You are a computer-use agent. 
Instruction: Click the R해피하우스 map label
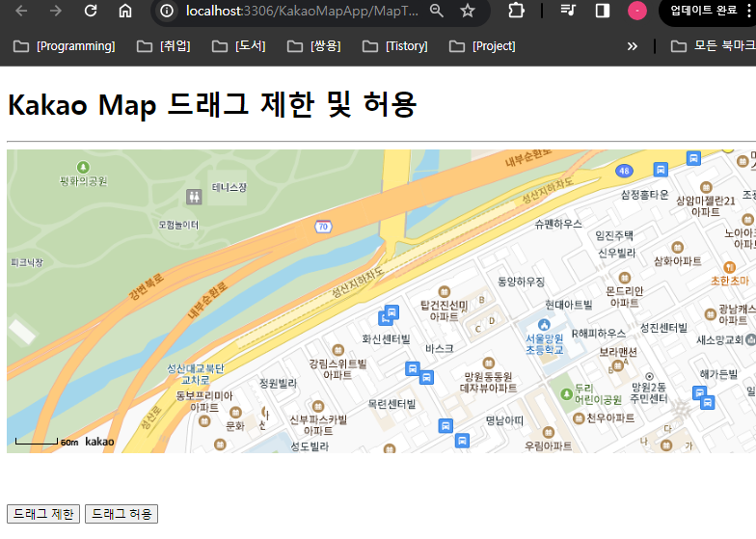tap(598, 334)
